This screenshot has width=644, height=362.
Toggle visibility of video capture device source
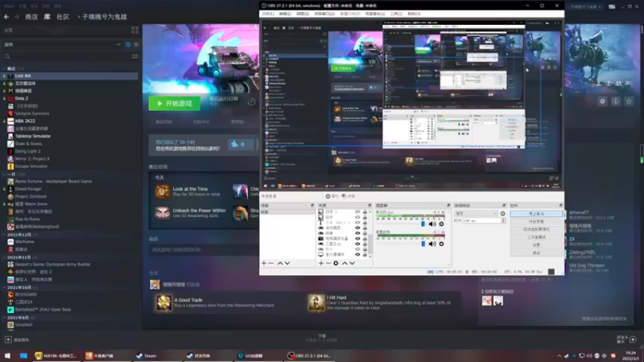(357, 238)
